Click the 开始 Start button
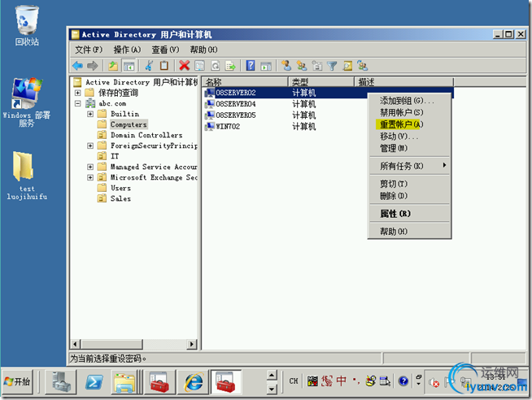Screen dimensions: 532x400 click(x=18, y=382)
